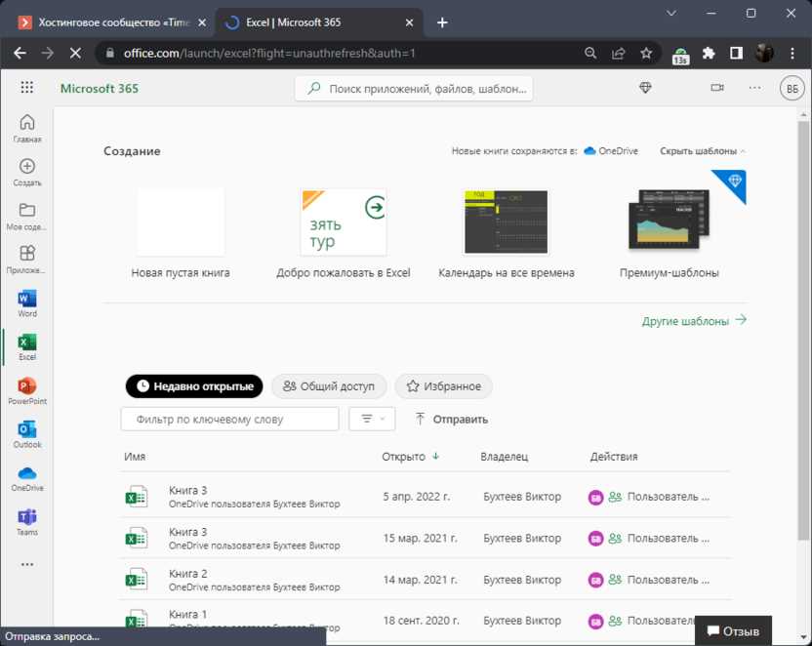Image resolution: width=812 pixels, height=646 pixels.
Task: Open Добро пожаловать в Excel template
Action: pos(344,233)
